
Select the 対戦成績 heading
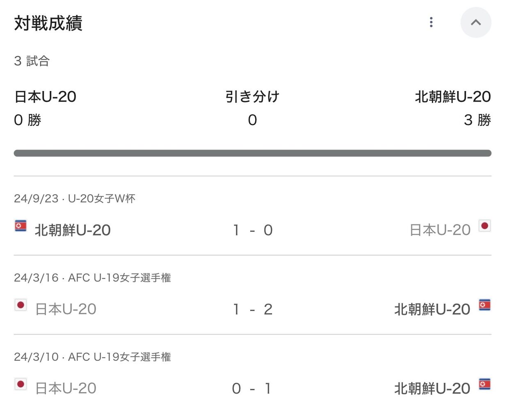[48, 23]
